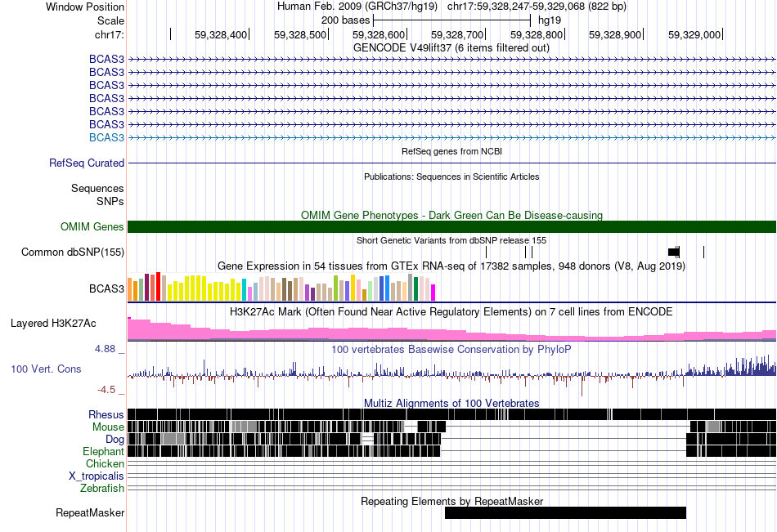This screenshot has width=777, height=532.
Task: Click the 100 Vert. Cons label
Action: (46, 369)
